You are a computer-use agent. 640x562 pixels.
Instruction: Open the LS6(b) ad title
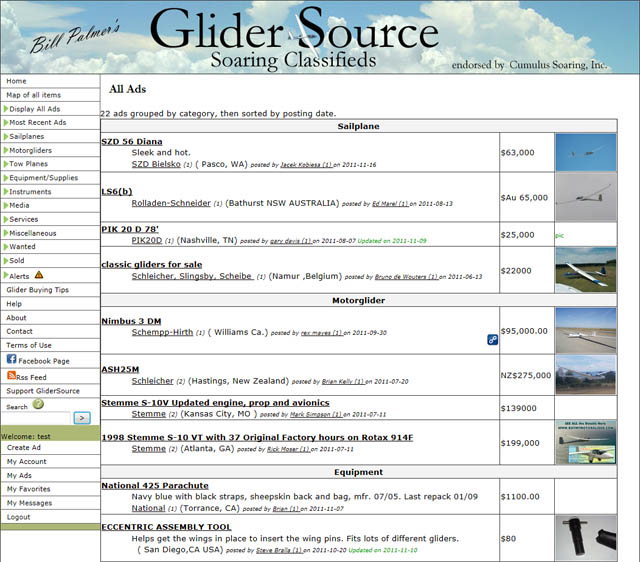click(x=117, y=191)
